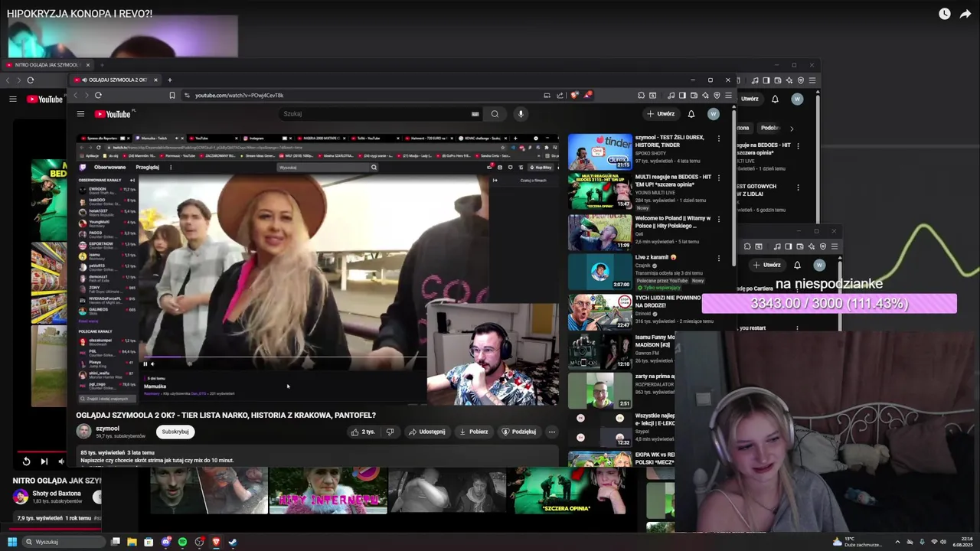Open Spotify from Windows taskbar
This screenshot has height=551, width=980.
coord(182,542)
